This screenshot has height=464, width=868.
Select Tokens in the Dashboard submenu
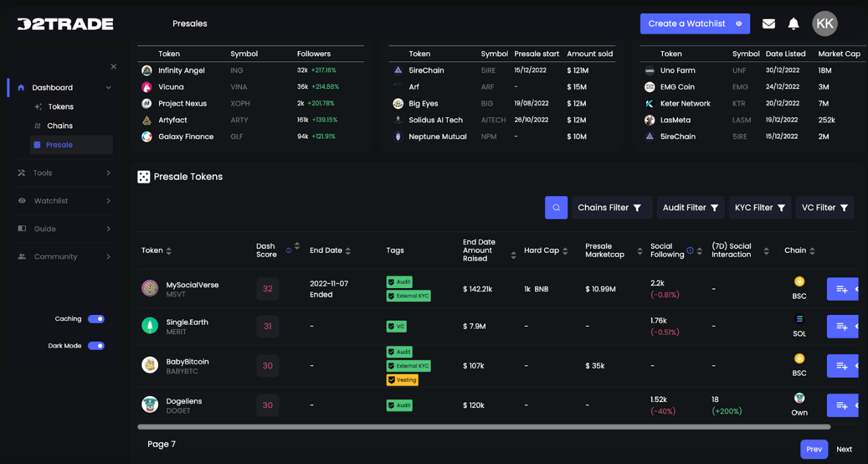(61, 107)
